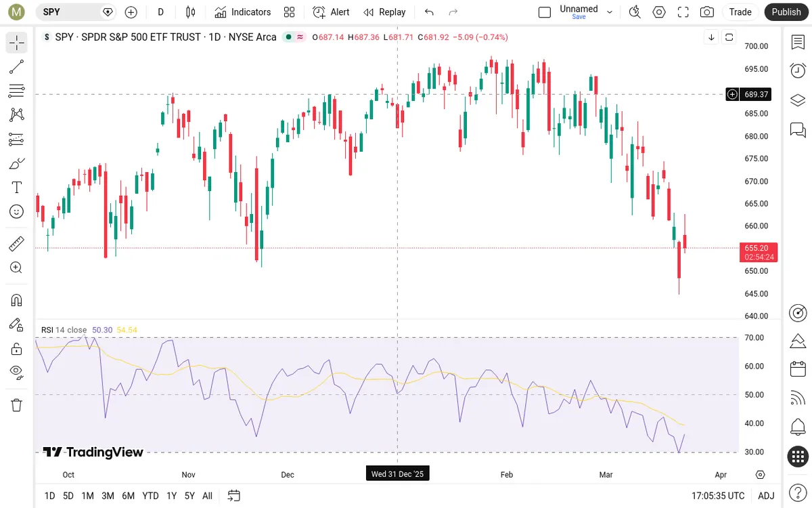Open the SPY symbol search box

(x=75, y=12)
